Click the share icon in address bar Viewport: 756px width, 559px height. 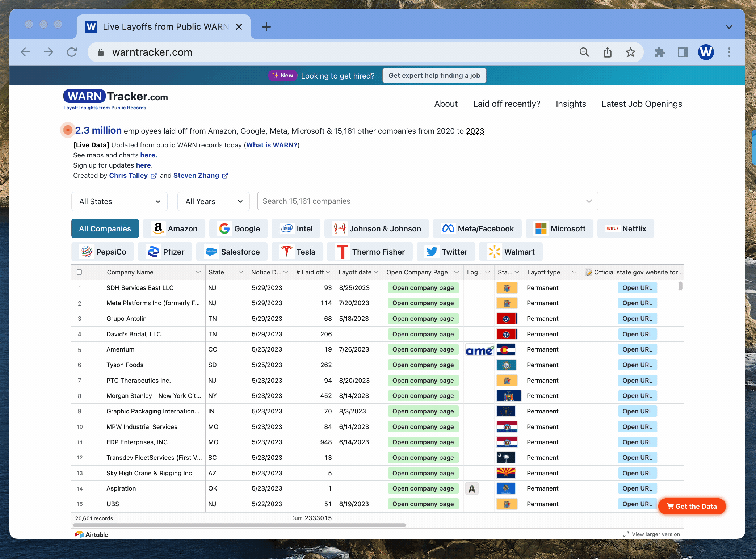[608, 52]
